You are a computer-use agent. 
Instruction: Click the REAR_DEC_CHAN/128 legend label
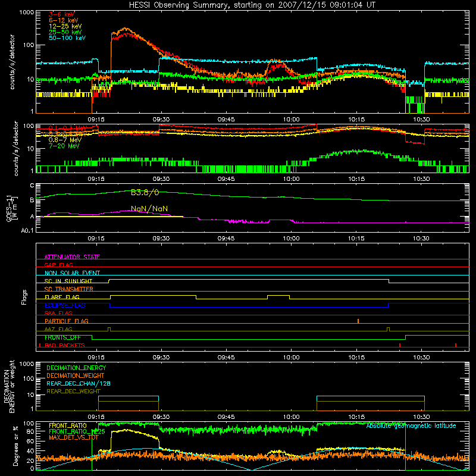click(x=79, y=384)
